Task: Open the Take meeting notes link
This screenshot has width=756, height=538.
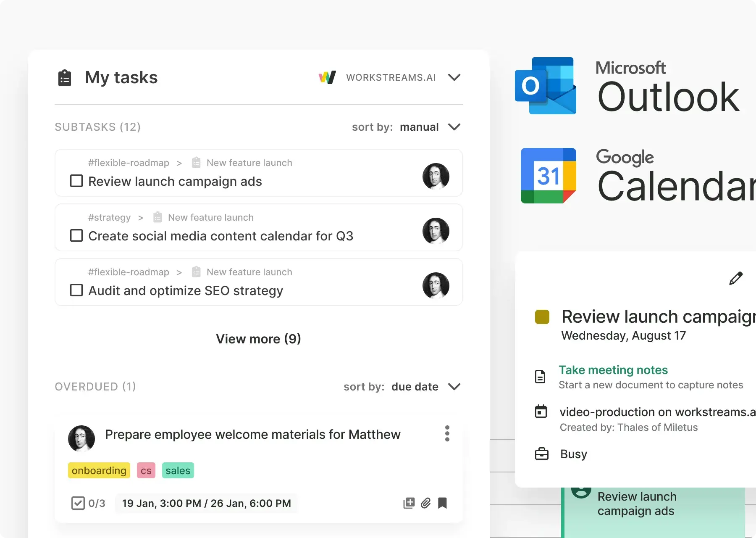Action: pyautogui.click(x=613, y=370)
